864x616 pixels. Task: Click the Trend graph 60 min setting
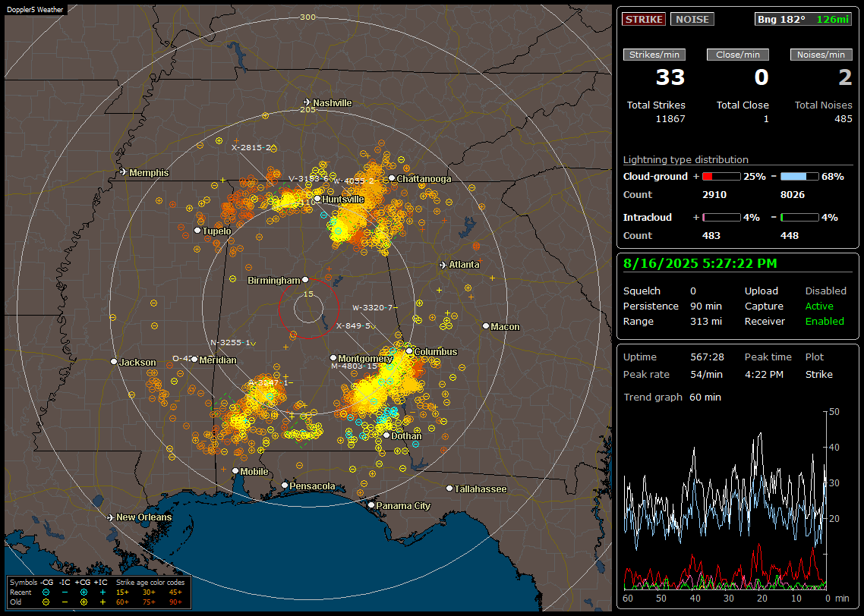click(x=705, y=397)
